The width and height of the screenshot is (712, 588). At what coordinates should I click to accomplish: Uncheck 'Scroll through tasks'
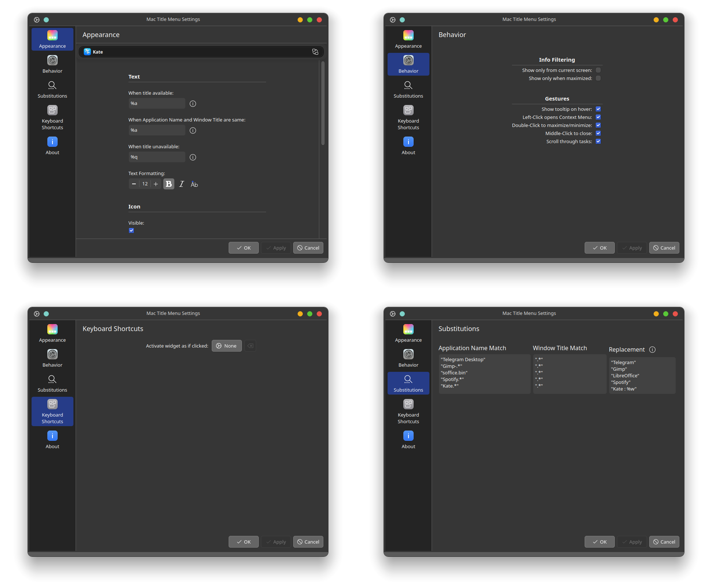click(x=598, y=141)
